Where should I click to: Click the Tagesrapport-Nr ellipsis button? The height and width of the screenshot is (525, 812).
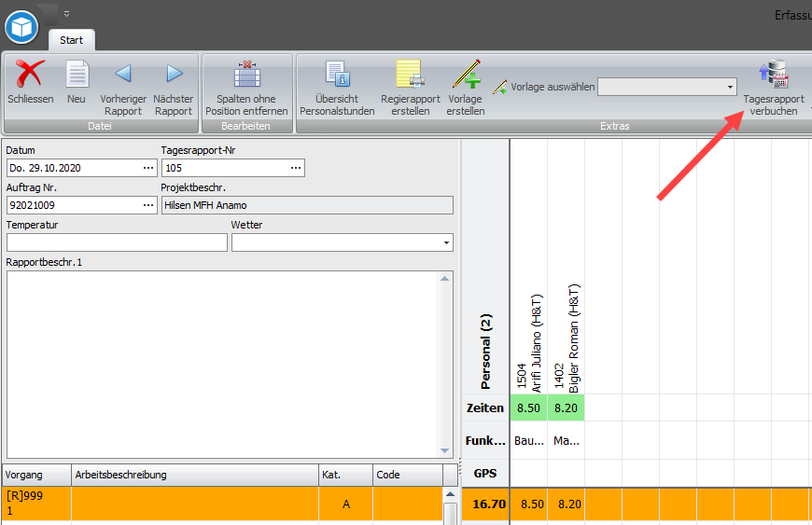point(296,168)
